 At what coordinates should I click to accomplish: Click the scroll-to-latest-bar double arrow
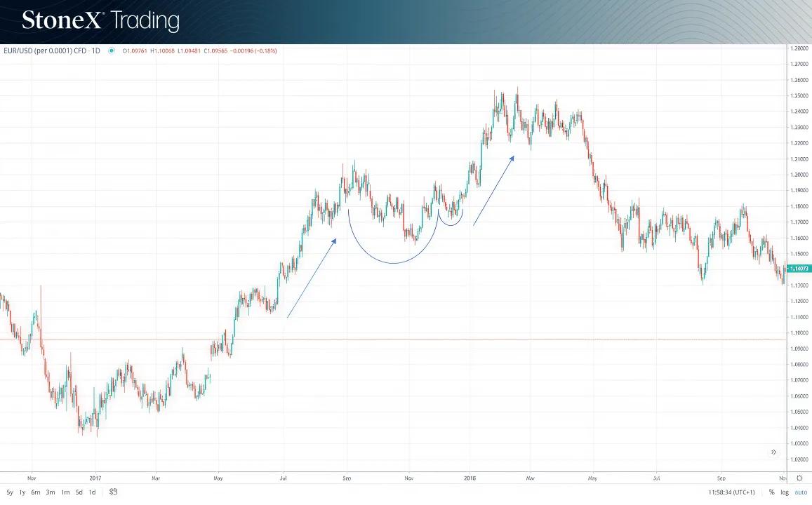[x=773, y=452]
